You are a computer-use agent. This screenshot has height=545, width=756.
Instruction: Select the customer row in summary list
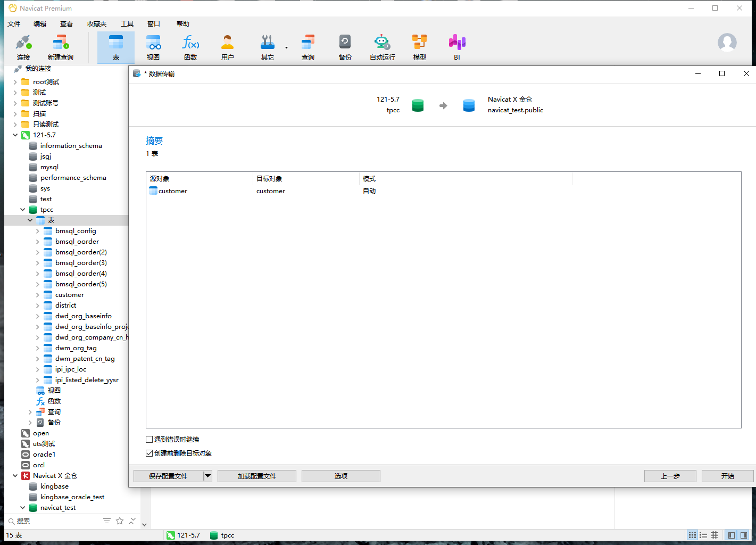coord(443,191)
